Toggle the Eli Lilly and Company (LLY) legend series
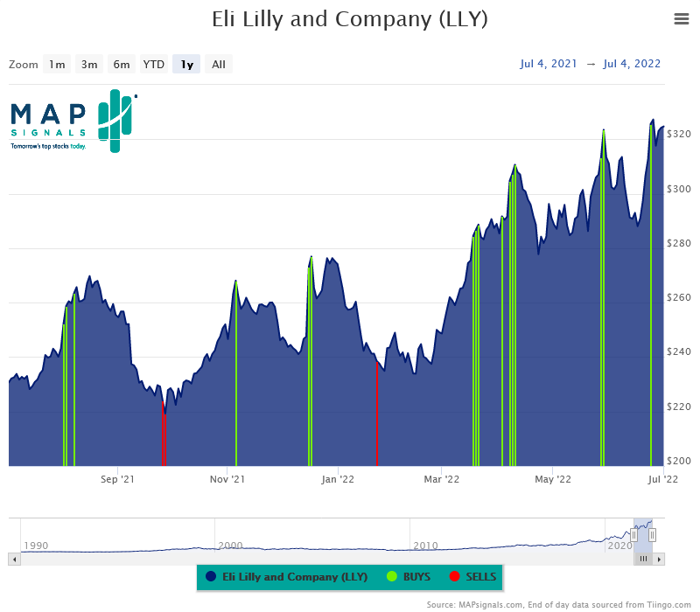700x612 pixels. tap(287, 577)
